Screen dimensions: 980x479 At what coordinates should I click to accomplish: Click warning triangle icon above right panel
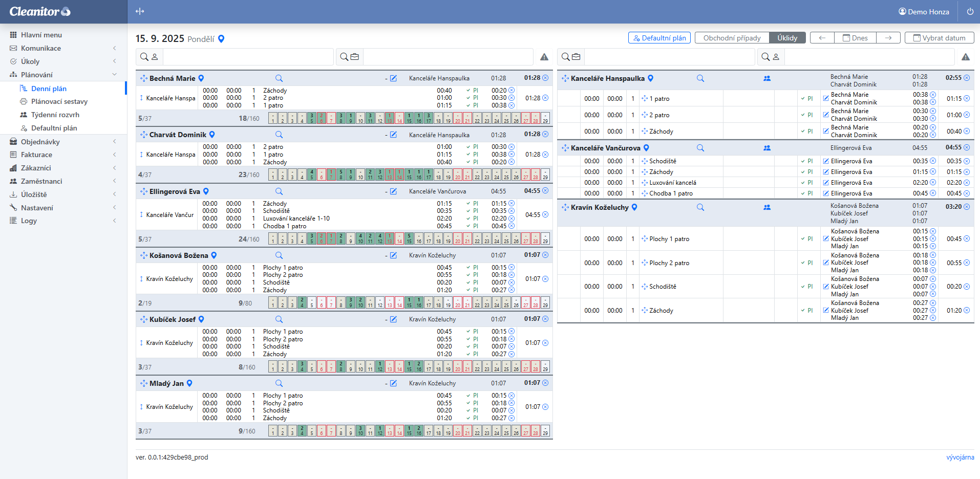[965, 57]
